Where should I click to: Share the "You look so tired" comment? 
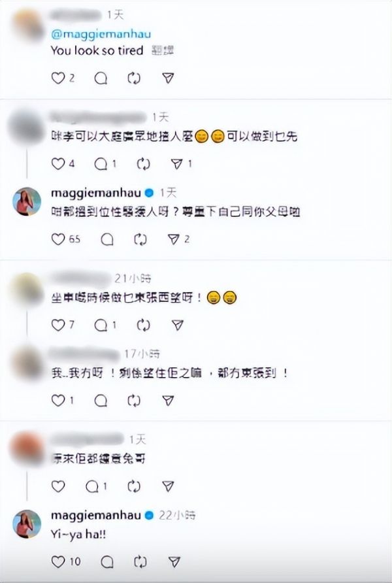pos(168,78)
